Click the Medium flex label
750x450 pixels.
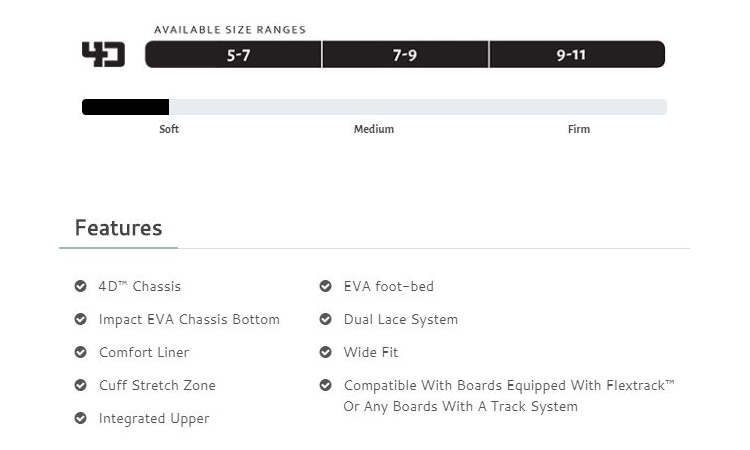click(374, 129)
